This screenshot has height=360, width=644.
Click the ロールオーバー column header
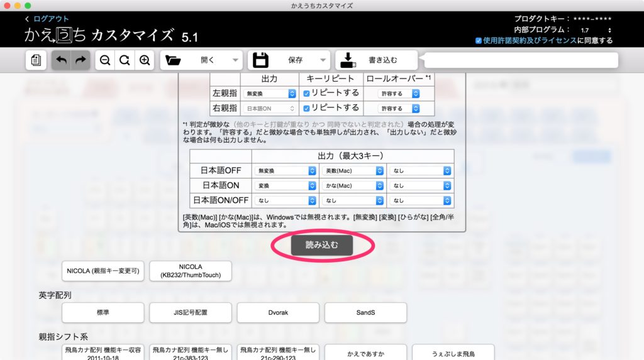click(x=399, y=79)
